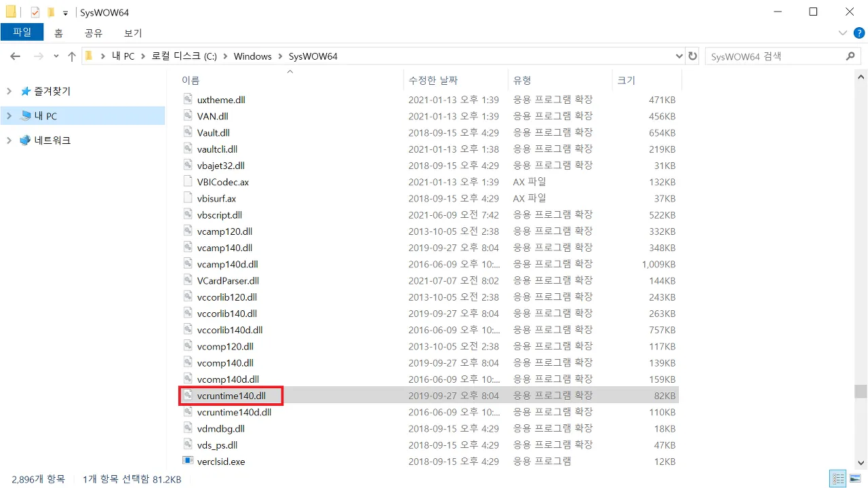Switch to the 보기 ribbon tab
The width and height of the screenshot is (868, 488).
tap(132, 33)
